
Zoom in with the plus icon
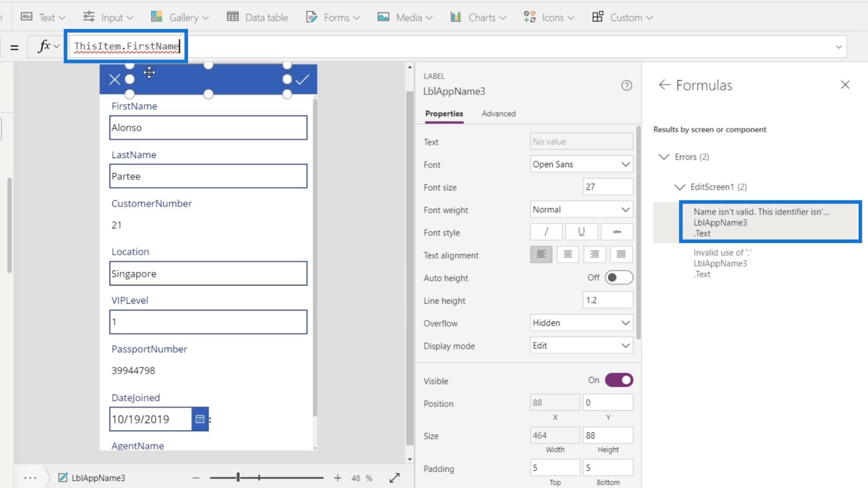pos(337,478)
